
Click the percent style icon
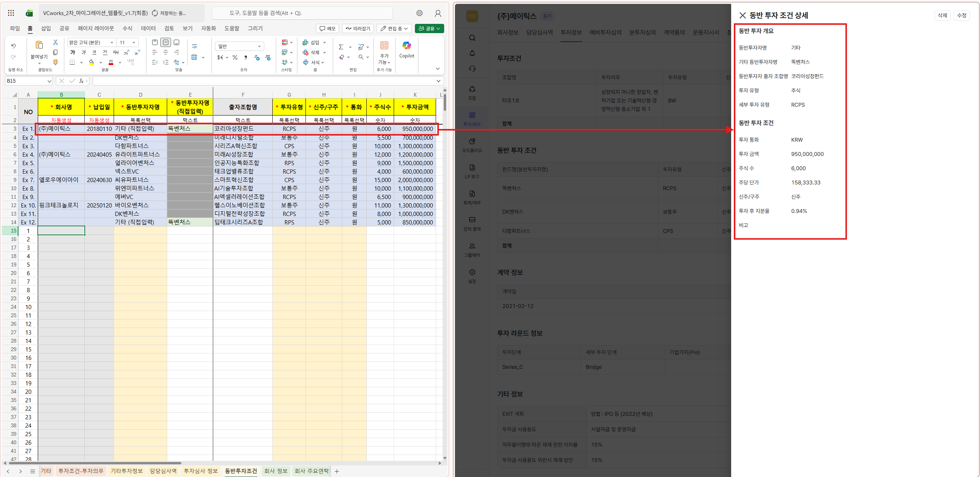235,57
